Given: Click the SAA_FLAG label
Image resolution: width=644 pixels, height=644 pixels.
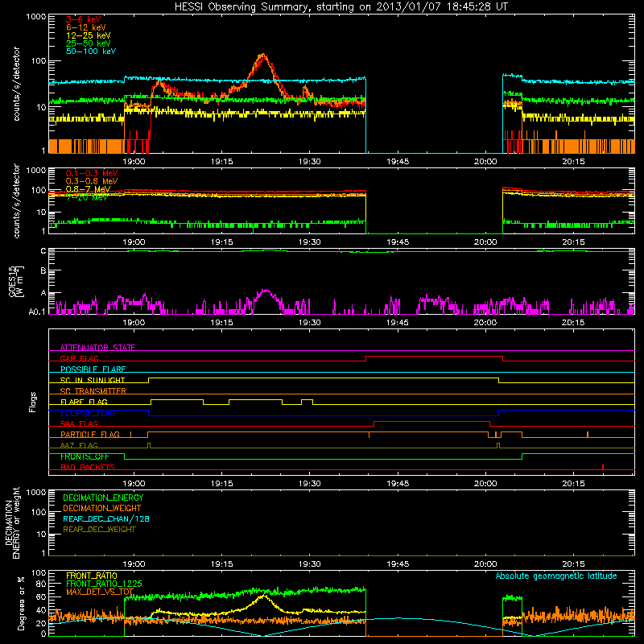Looking at the screenshot, I should coord(79,423).
